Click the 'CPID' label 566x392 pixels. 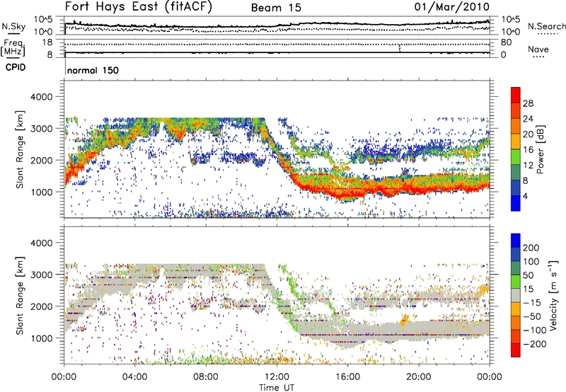coord(16,67)
